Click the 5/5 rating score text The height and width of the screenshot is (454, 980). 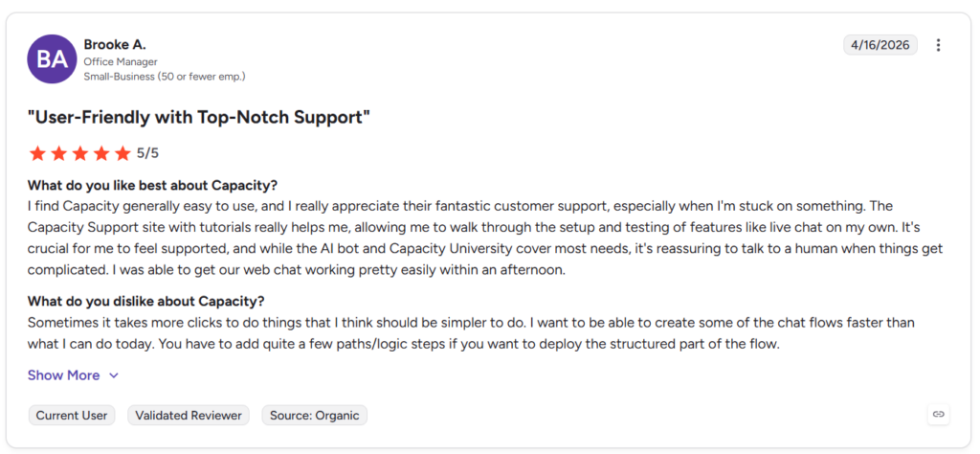click(147, 153)
